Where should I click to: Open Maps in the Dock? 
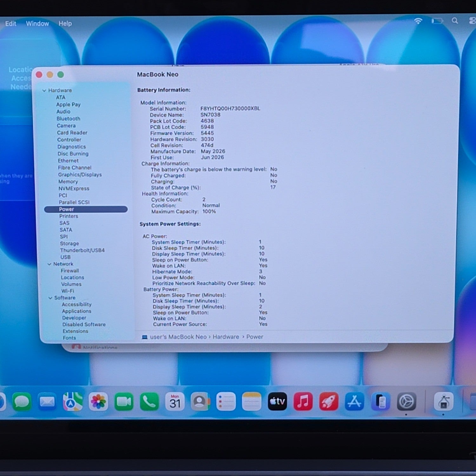point(73,402)
